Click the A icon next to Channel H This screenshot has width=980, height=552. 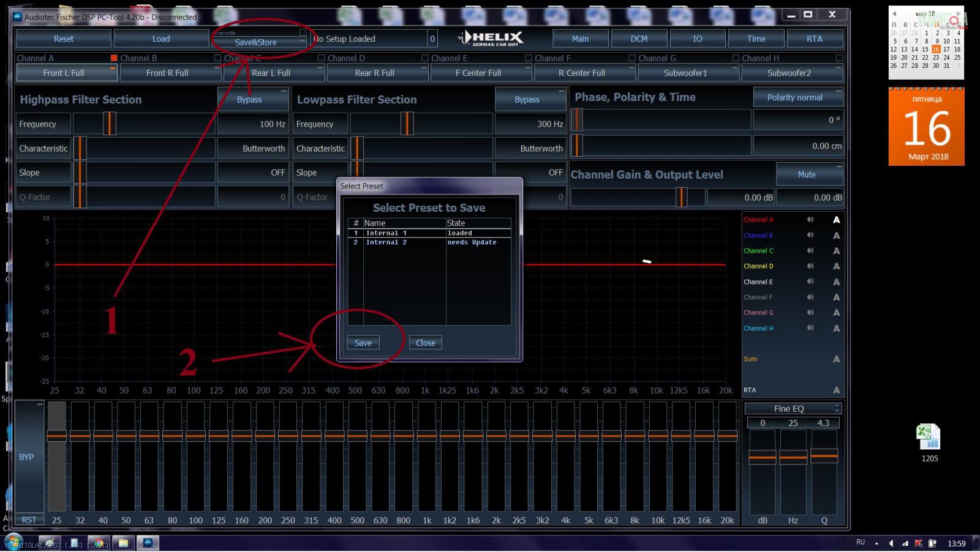(836, 329)
